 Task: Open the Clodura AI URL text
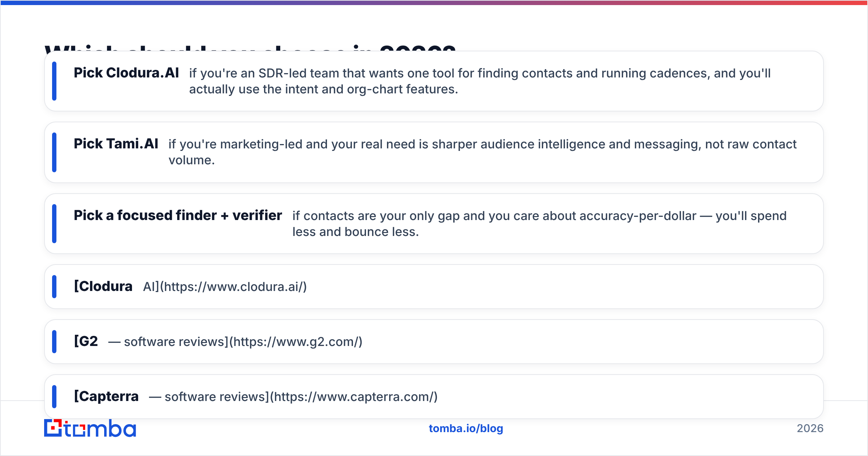click(x=225, y=287)
